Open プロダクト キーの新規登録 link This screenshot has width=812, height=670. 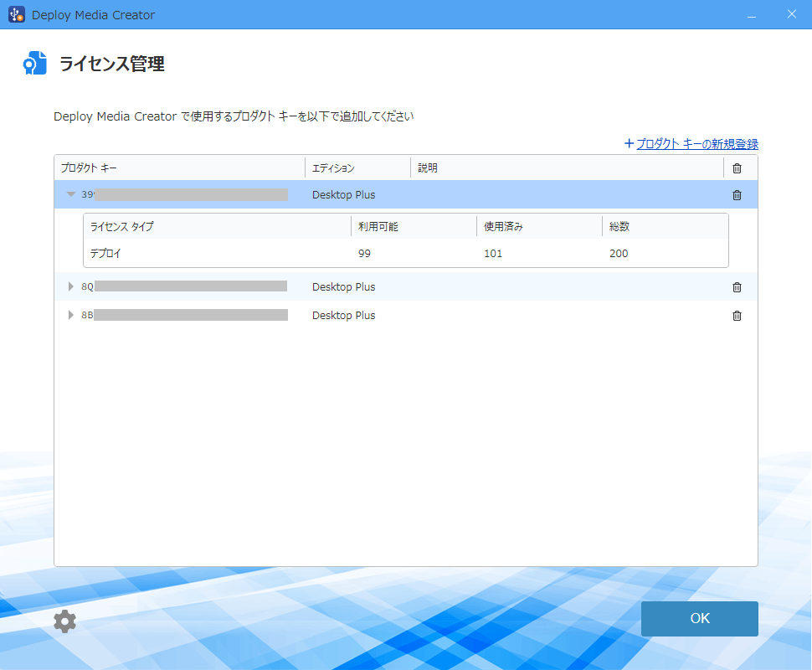[x=696, y=144]
